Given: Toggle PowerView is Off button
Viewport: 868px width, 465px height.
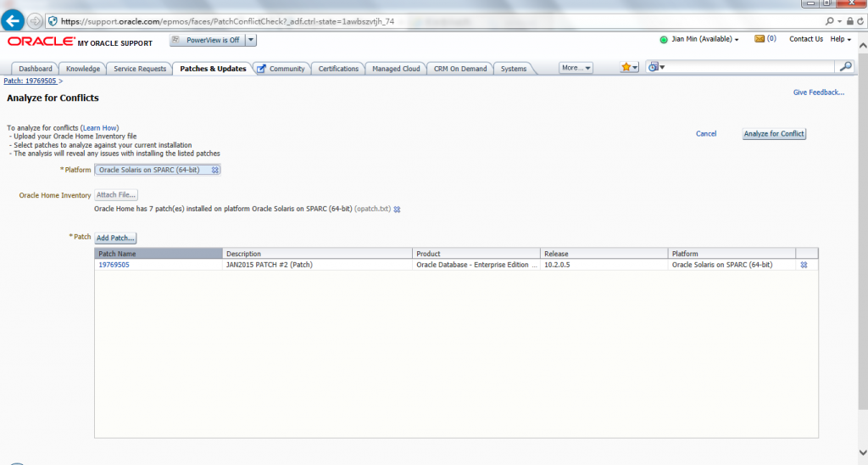Looking at the screenshot, I should click(207, 40).
